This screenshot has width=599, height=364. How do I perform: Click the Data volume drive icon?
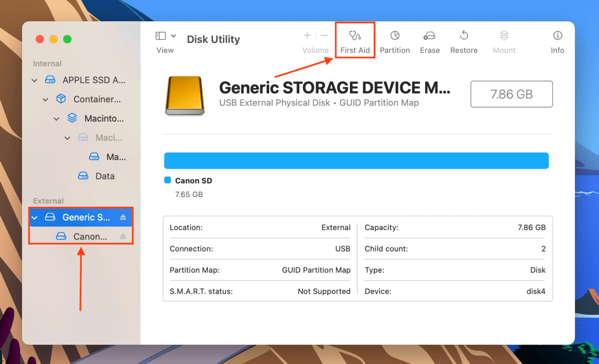83,176
